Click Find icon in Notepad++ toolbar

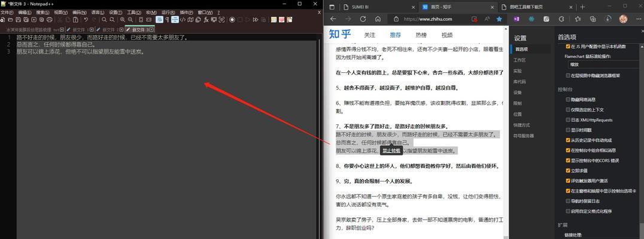pos(104,20)
